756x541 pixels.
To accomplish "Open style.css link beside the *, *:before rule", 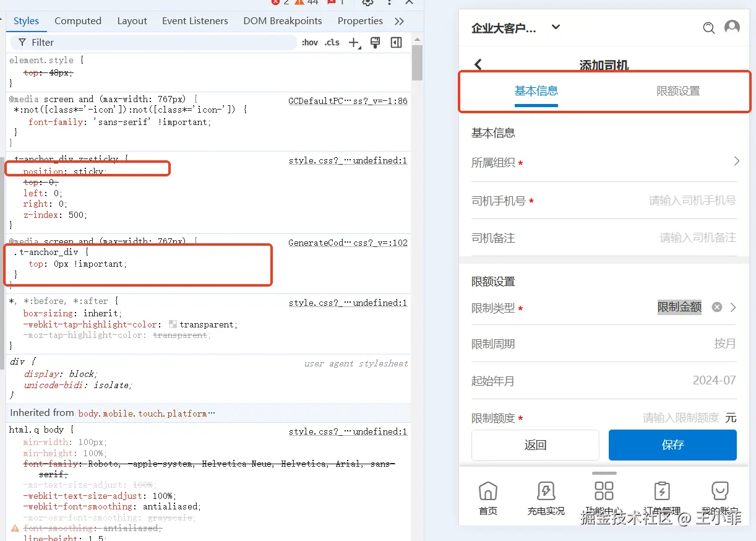I will click(x=348, y=303).
